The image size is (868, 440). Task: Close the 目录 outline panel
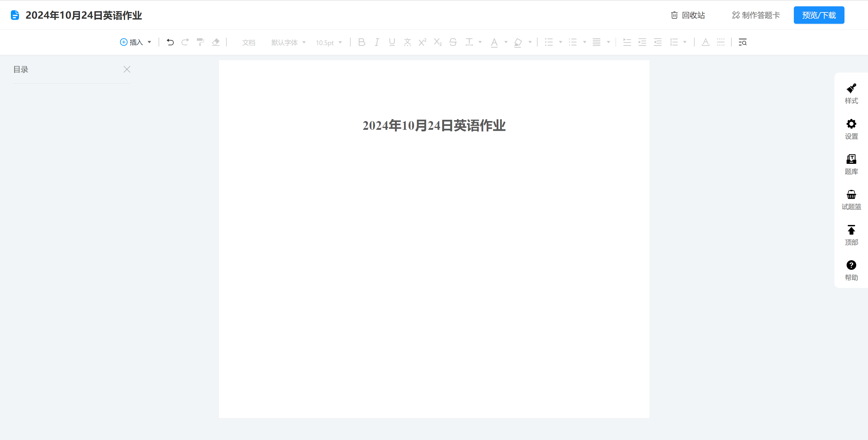tap(127, 69)
